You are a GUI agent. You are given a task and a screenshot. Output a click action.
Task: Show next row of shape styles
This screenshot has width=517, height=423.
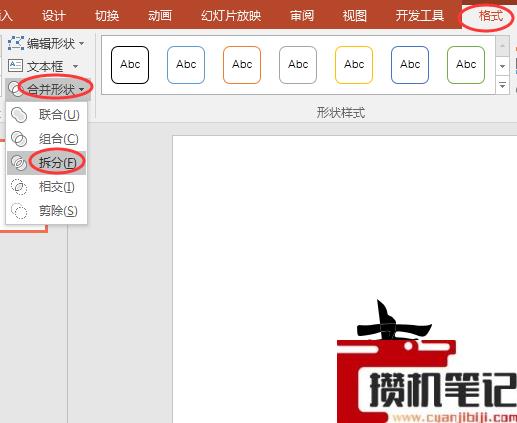tap(502, 66)
